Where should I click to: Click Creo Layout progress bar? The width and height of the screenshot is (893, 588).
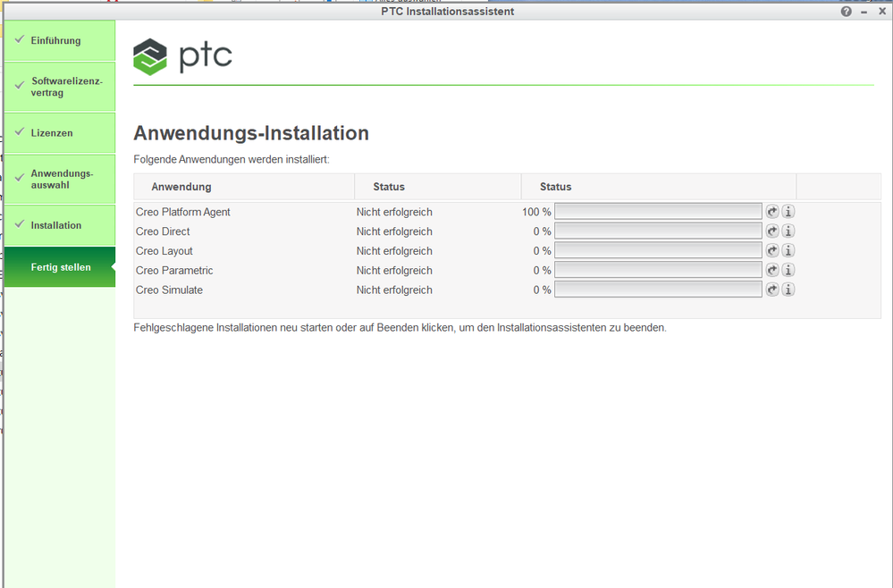[659, 250]
